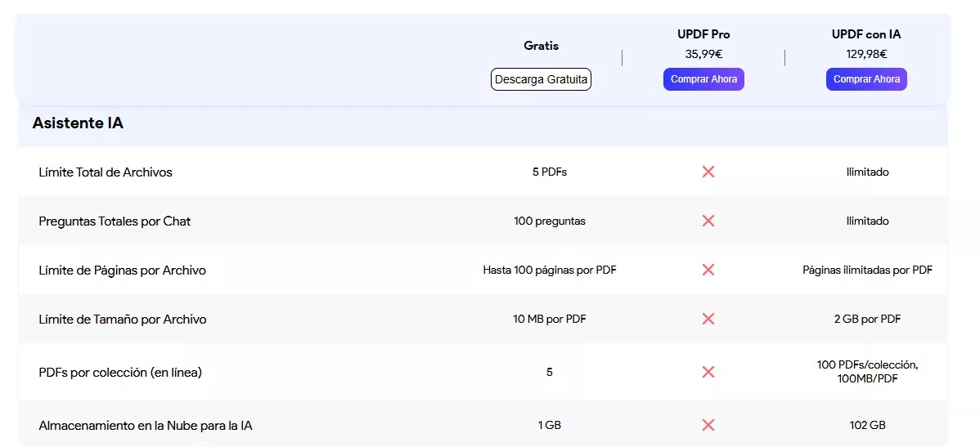Click the Hasta 100 páginas por PDF cell
Image resolution: width=980 pixels, height=447 pixels.
[550, 270]
